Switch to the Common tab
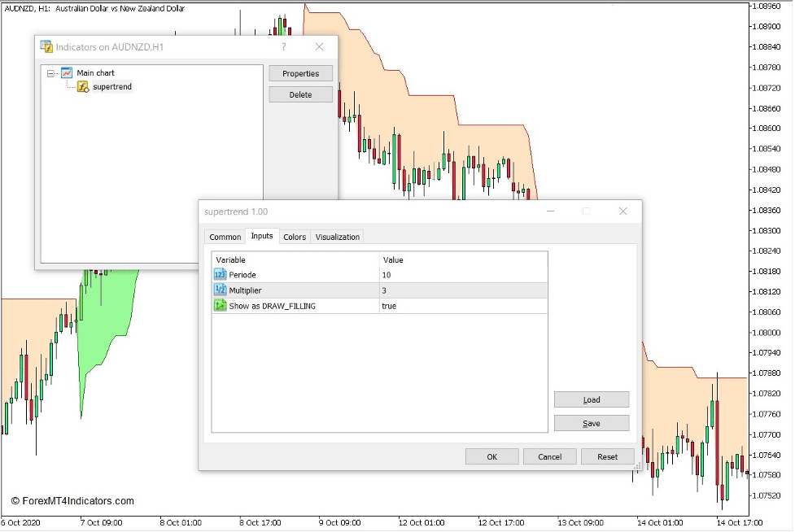 (225, 237)
